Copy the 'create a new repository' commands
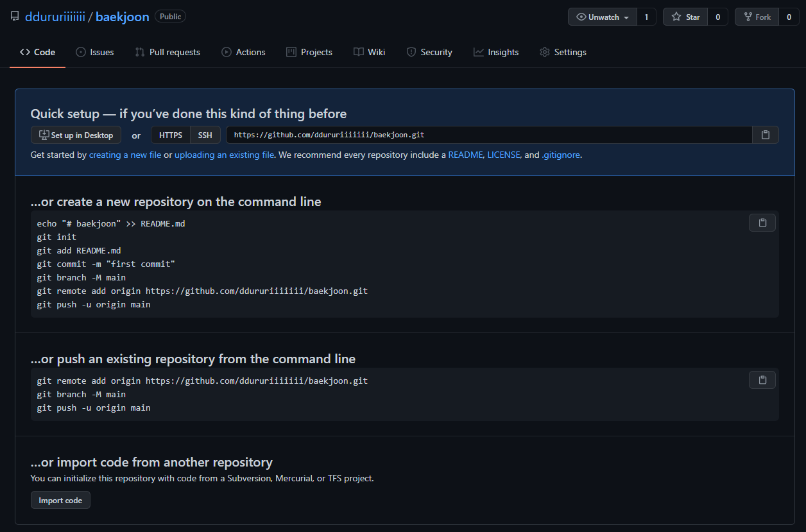The width and height of the screenshot is (806, 532). click(x=762, y=223)
